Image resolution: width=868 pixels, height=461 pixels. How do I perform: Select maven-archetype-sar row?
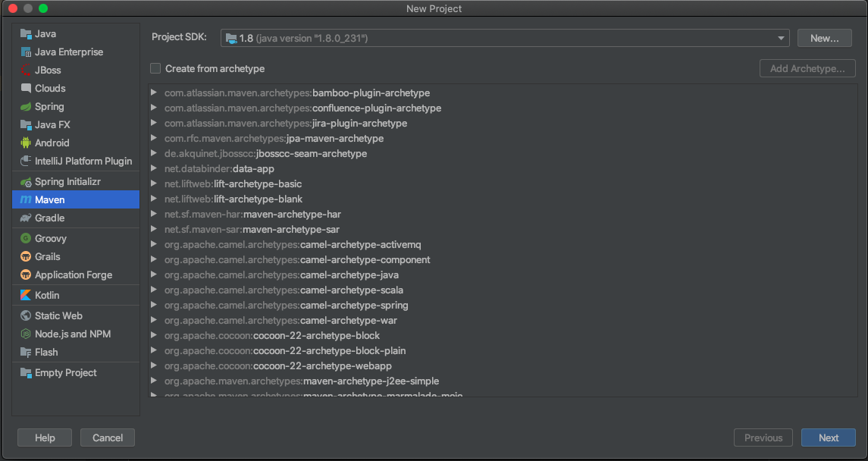tap(503, 229)
